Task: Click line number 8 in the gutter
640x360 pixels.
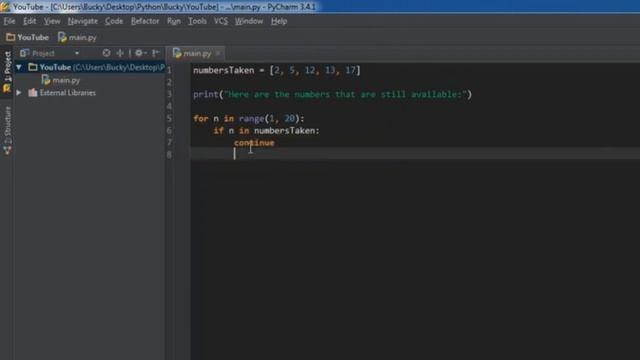Action: click(169, 155)
